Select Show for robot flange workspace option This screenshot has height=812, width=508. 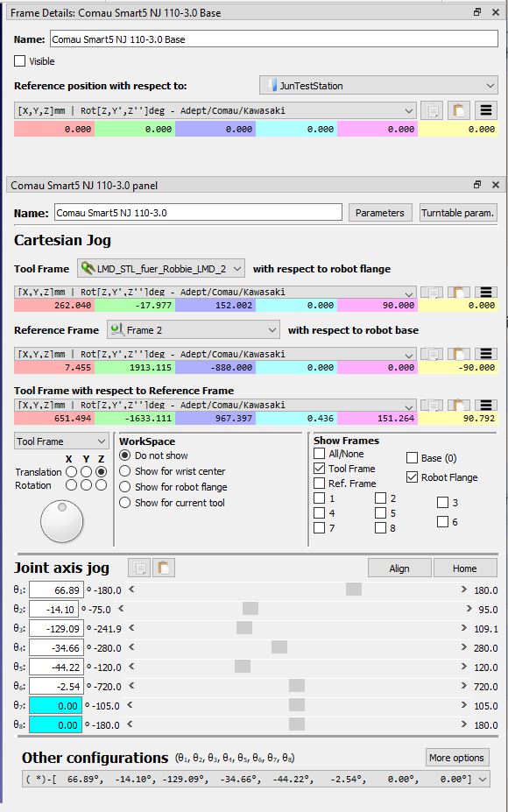coord(124,487)
